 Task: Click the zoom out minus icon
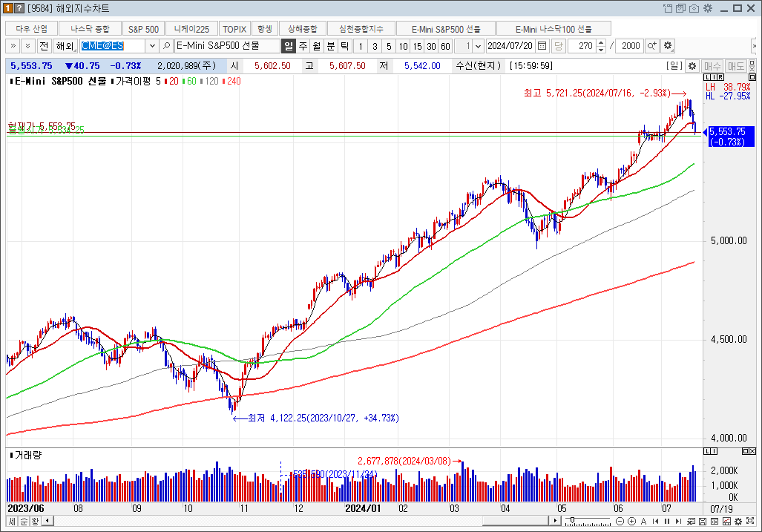(620, 522)
